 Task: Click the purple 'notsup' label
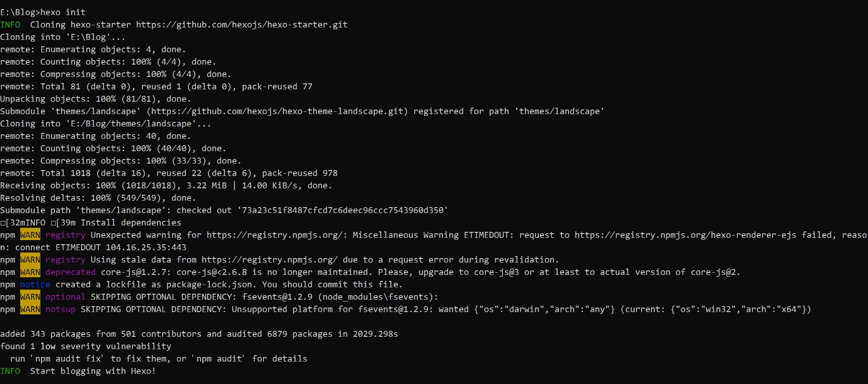point(60,309)
